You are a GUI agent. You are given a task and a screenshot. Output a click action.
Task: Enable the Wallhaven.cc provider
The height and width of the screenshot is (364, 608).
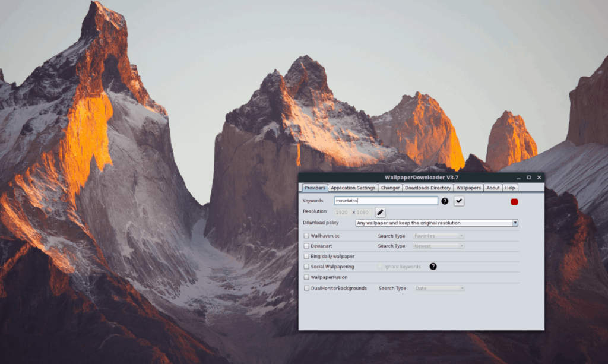click(x=307, y=235)
